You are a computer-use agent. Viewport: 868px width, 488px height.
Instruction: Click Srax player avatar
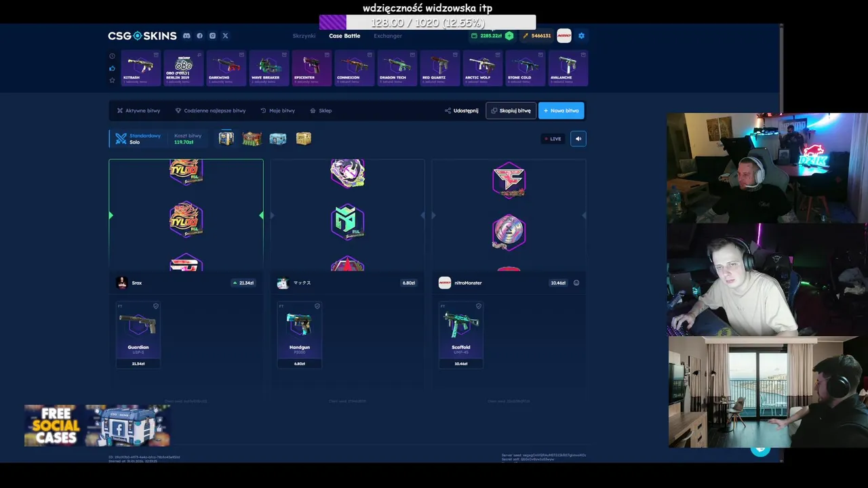point(122,283)
